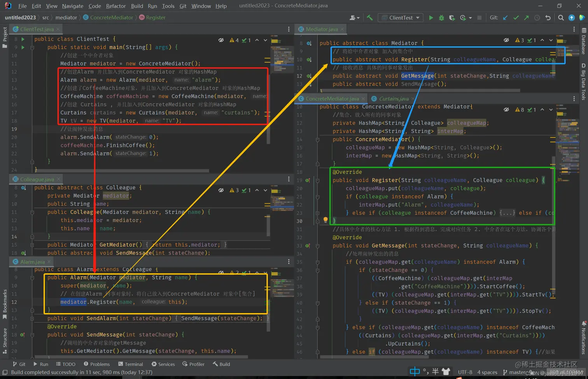Screen dimensions: 588x379
Task: Open the Project tool window
Action: [x=5, y=37]
